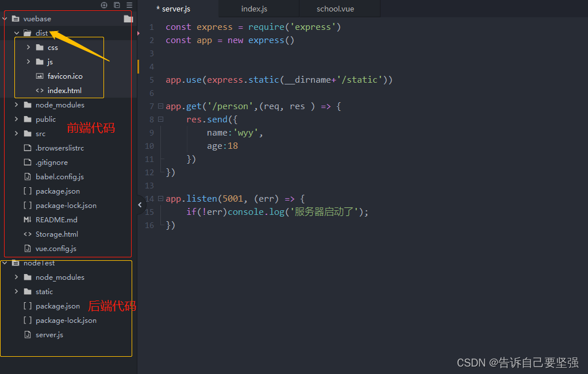Click the .browserslistrc file icon
The width and height of the screenshot is (588, 374).
(x=28, y=148)
